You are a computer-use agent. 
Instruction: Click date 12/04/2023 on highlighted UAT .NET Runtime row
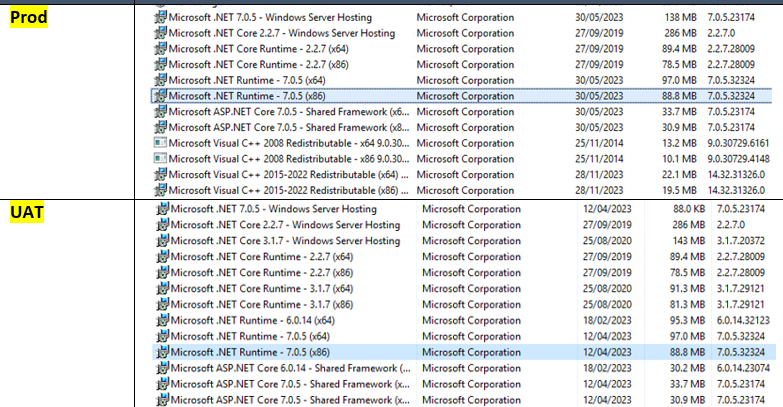pos(607,353)
